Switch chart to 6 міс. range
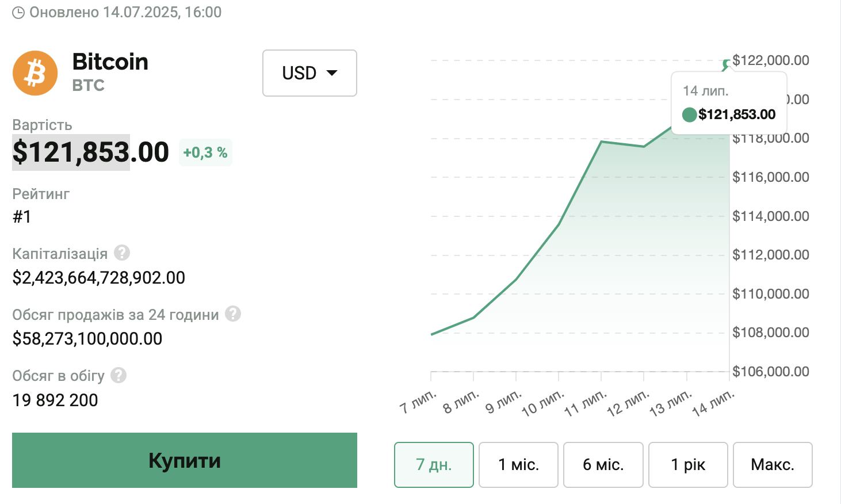 (603, 464)
